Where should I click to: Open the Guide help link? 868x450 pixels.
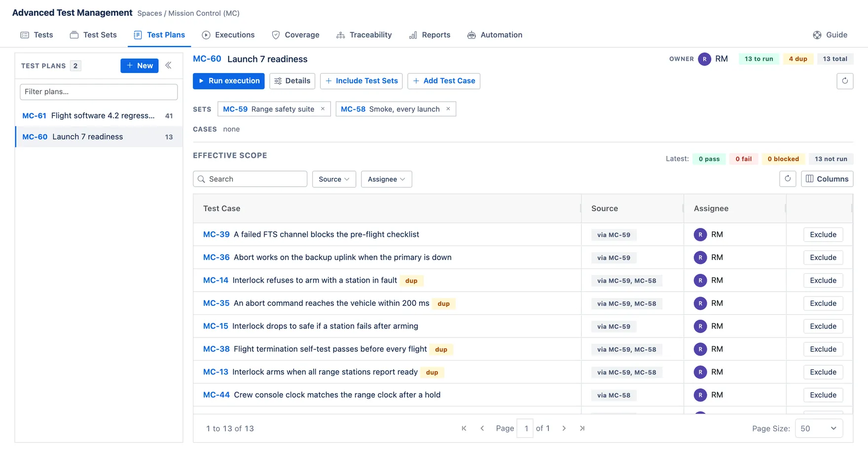click(830, 35)
